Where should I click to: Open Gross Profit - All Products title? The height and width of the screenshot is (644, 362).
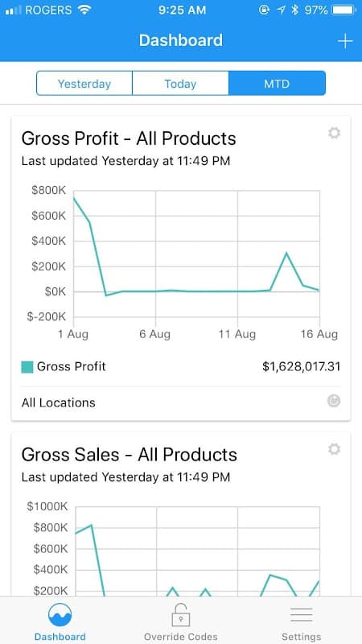[129, 138]
